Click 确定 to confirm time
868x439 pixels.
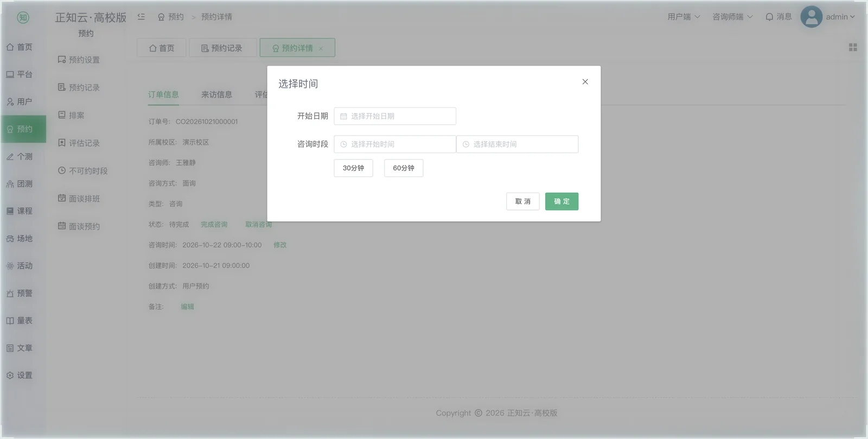point(561,201)
